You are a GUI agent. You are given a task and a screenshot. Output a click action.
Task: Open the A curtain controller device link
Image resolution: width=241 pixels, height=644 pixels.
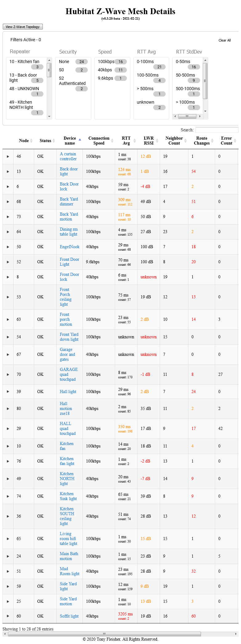pyautogui.click(x=68, y=157)
